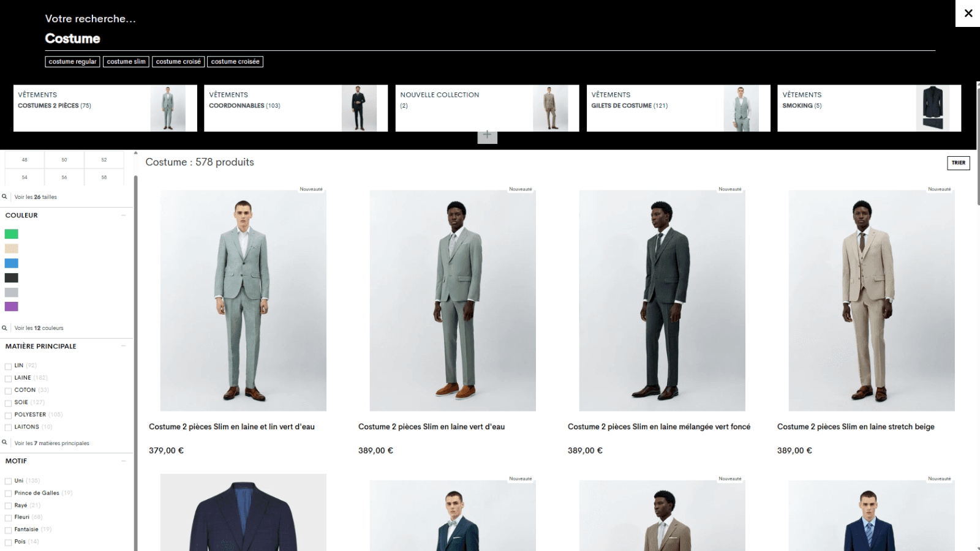Screen dimensions: 980x551
Task: Click the magnifier icon beside 'Voir les 12 couleurs'
Action: pos(6,328)
